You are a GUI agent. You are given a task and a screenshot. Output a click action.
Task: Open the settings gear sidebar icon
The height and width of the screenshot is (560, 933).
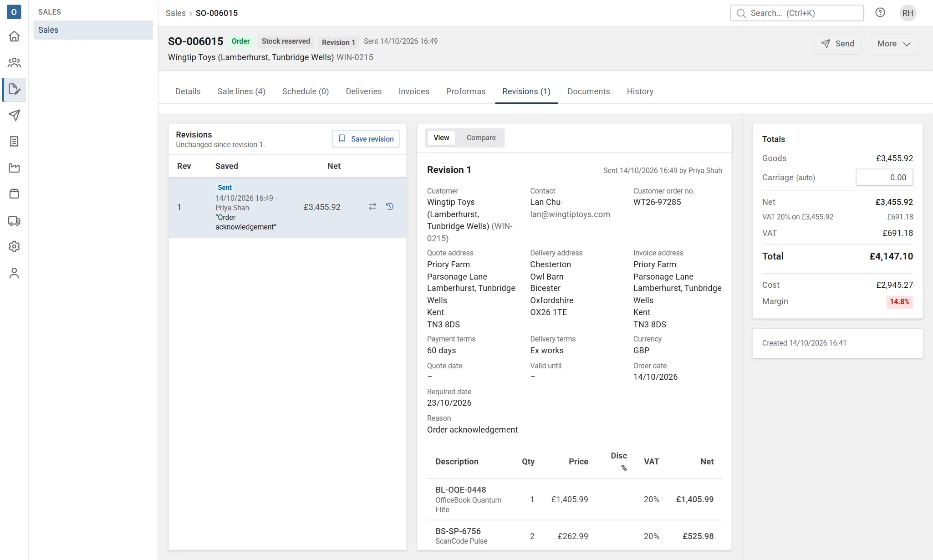[14, 247]
